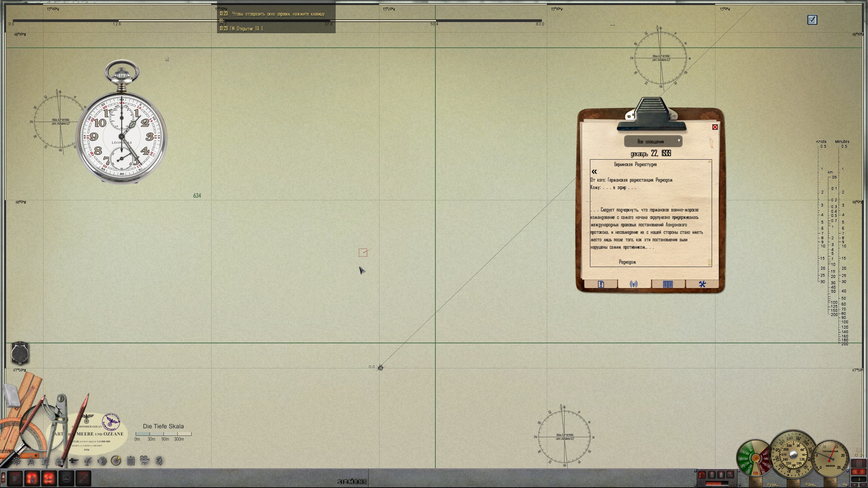Open the helm station wheel icon

17,461
